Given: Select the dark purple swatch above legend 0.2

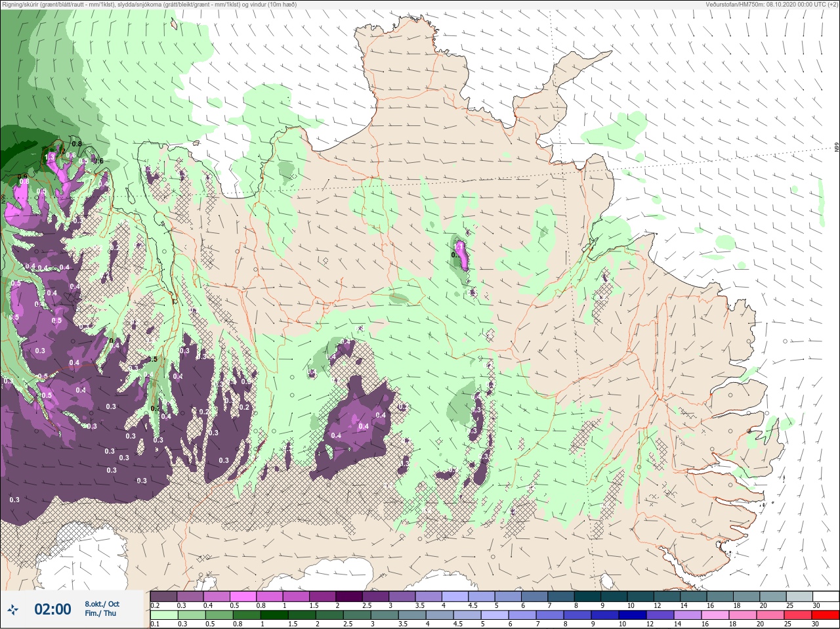Looking at the screenshot, I should click(x=163, y=596).
